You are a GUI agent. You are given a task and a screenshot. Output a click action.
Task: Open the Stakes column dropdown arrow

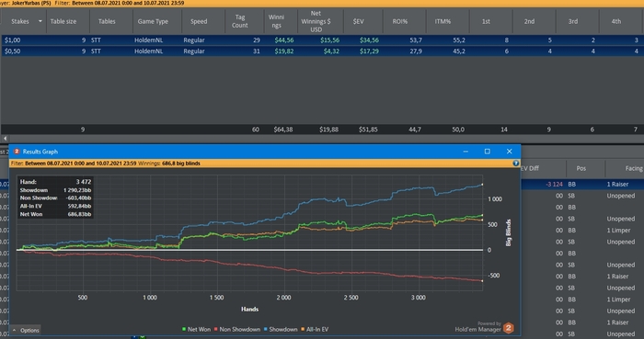coord(40,21)
